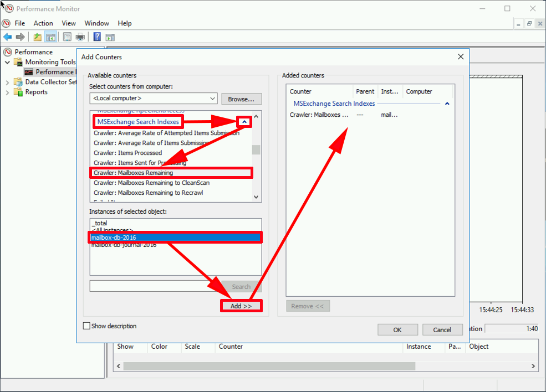
Task: Click the Add >> button
Action: (x=241, y=306)
